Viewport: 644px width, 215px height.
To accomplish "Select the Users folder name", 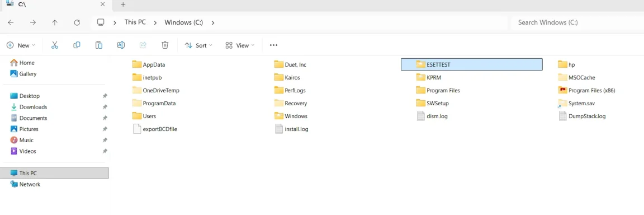I will tap(149, 116).
